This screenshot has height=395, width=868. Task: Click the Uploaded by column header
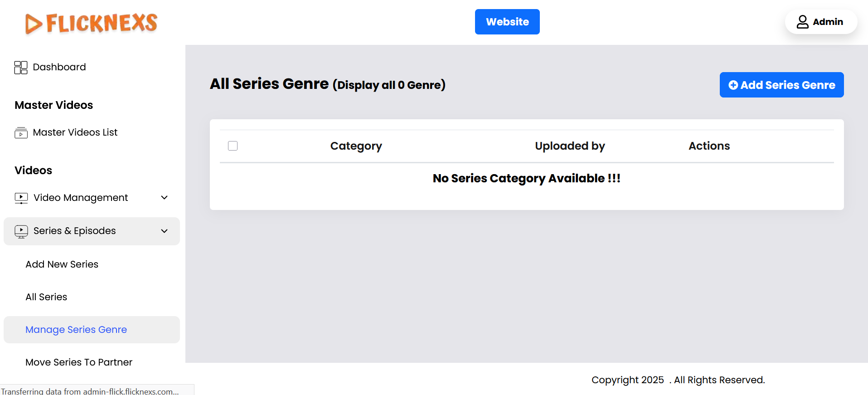pyautogui.click(x=570, y=146)
